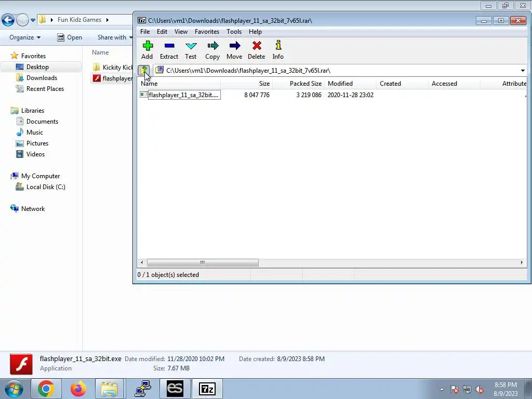The image size is (532, 399).
Task: Click the red Delete icon
Action: click(257, 50)
